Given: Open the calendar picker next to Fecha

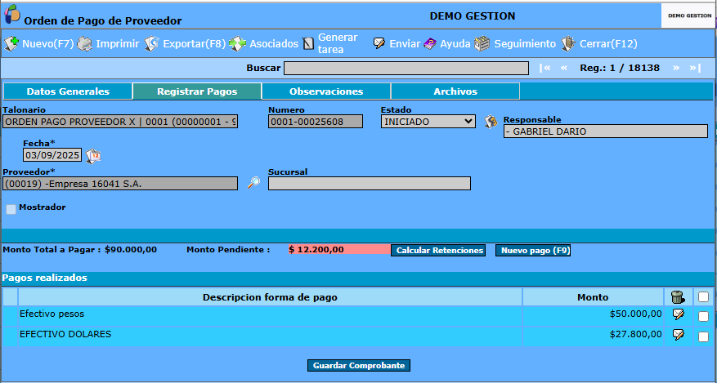Looking at the screenshot, I should 93,156.
